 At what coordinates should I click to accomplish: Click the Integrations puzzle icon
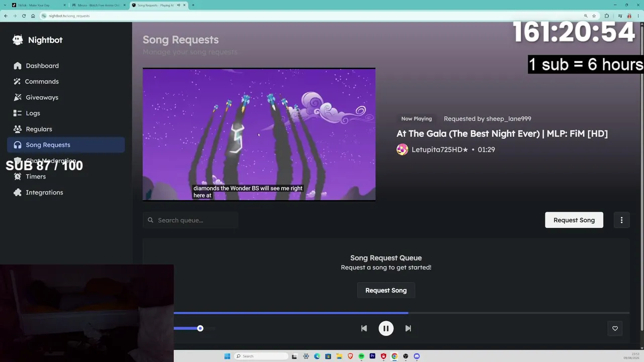18,193
